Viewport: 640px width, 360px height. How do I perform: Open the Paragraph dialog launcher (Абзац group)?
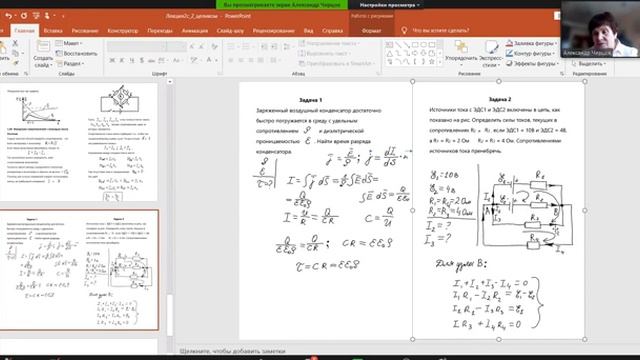[x=378, y=73]
